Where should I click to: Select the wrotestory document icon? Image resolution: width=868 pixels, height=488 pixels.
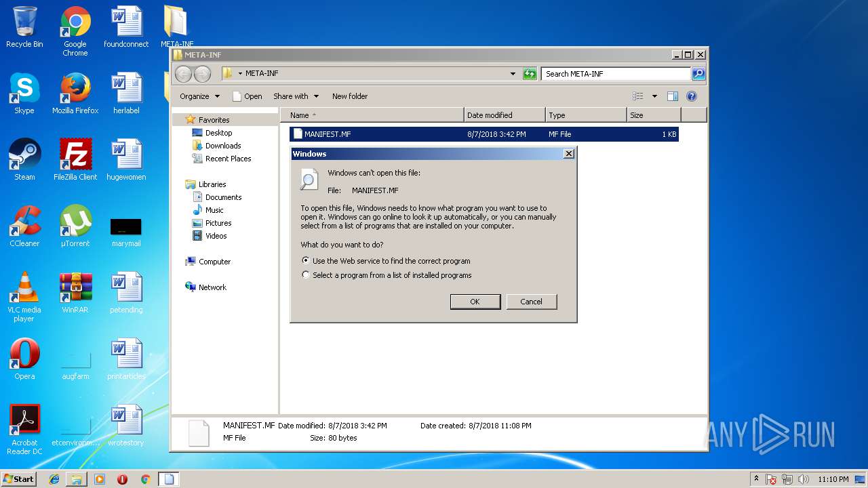(x=126, y=426)
